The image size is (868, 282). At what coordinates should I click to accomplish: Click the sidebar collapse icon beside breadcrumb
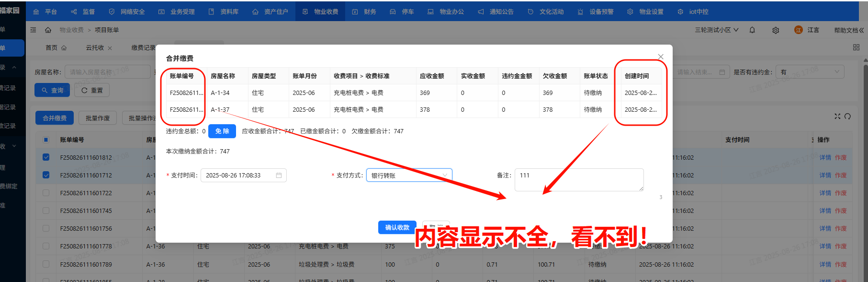33,30
